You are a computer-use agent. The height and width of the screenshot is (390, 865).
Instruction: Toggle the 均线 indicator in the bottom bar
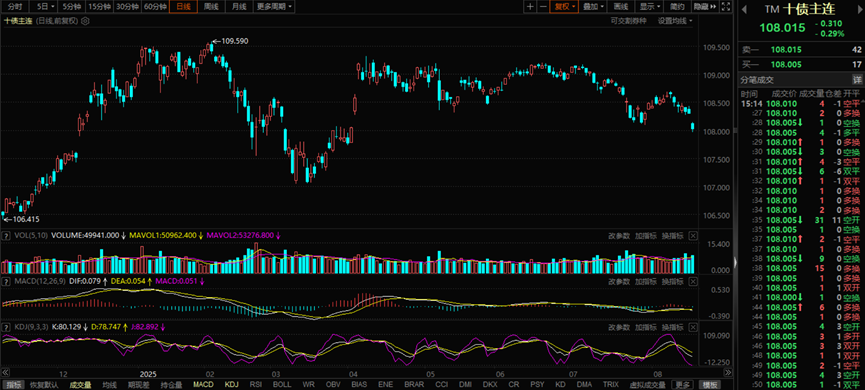coord(110,384)
